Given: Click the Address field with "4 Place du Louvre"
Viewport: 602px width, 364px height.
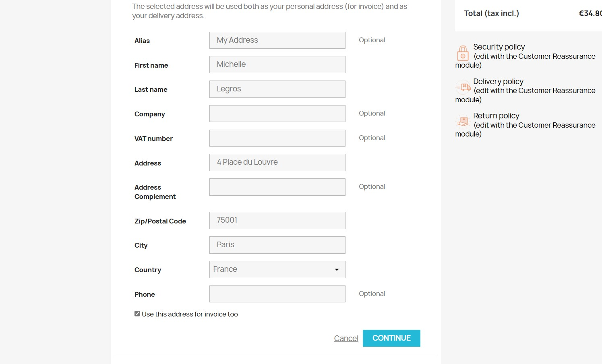Looking at the screenshot, I should (277, 162).
